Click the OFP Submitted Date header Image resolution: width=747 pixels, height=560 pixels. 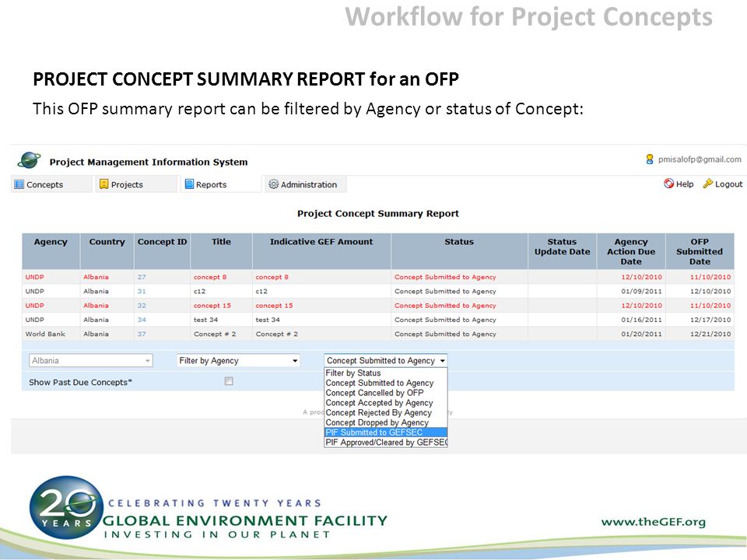pyautogui.click(x=700, y=251)
